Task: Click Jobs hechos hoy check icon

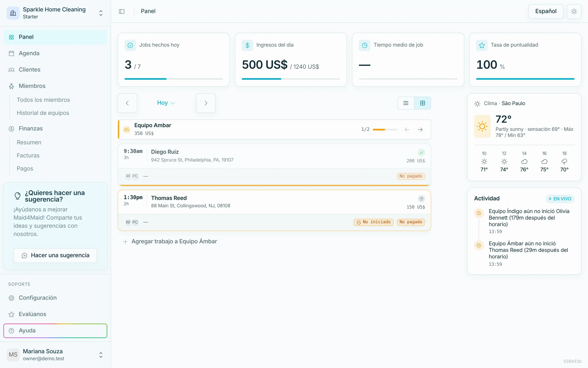Action: [130, 45]
